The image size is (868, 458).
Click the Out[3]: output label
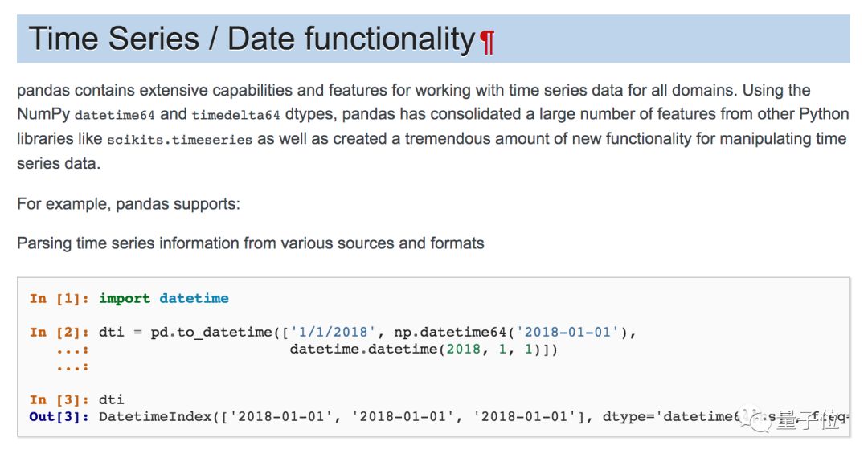pos(60,417)
